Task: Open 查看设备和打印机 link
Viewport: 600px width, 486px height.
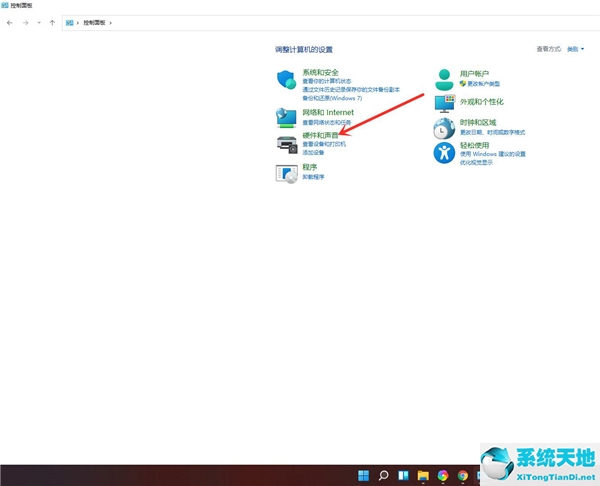Action: [324, 144]
